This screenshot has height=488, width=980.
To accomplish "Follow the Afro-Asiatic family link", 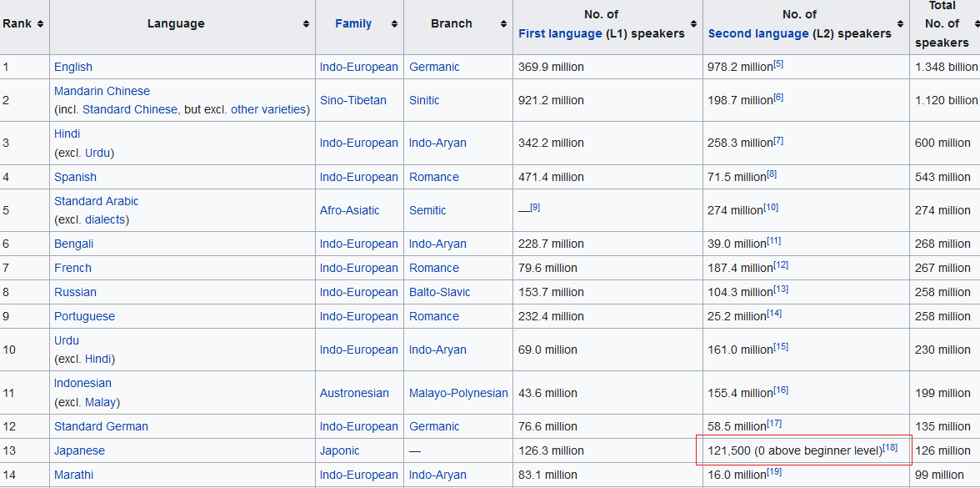I will 349,211.
